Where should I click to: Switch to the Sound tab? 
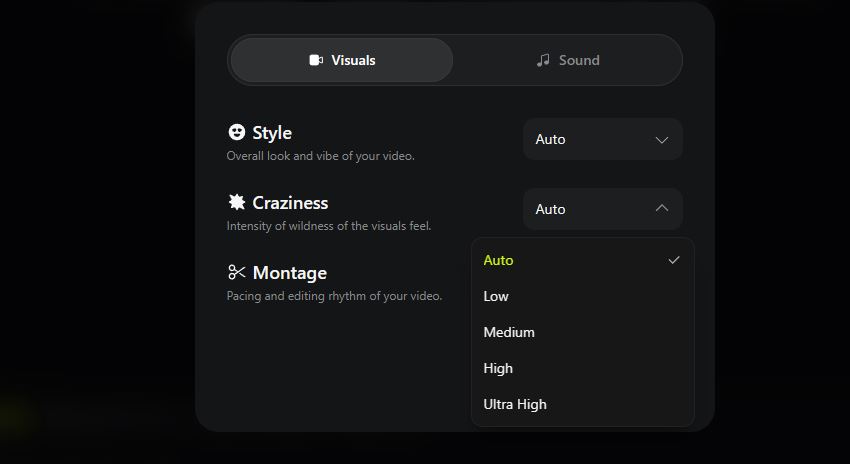coord(568,60)
